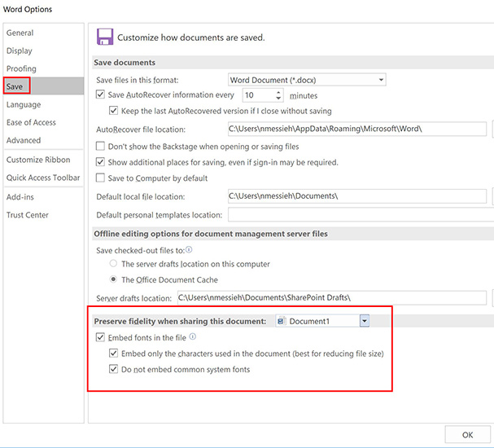Image resolution: width=494 pixels, height=448 pixels.
Task: Click the AutoRecover file location field
Action: pyautogui.click(x=356, y=129)
